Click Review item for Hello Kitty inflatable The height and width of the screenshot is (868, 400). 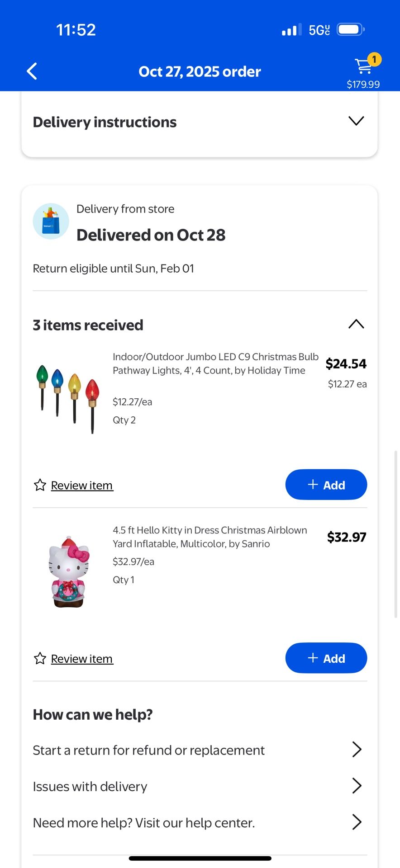[x=82, y=659]
